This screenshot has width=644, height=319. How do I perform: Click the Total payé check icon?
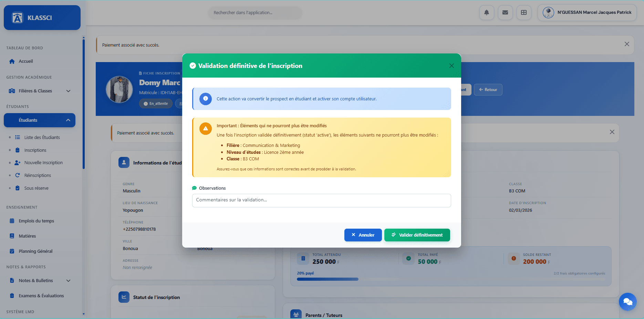[x=408, y=258]
